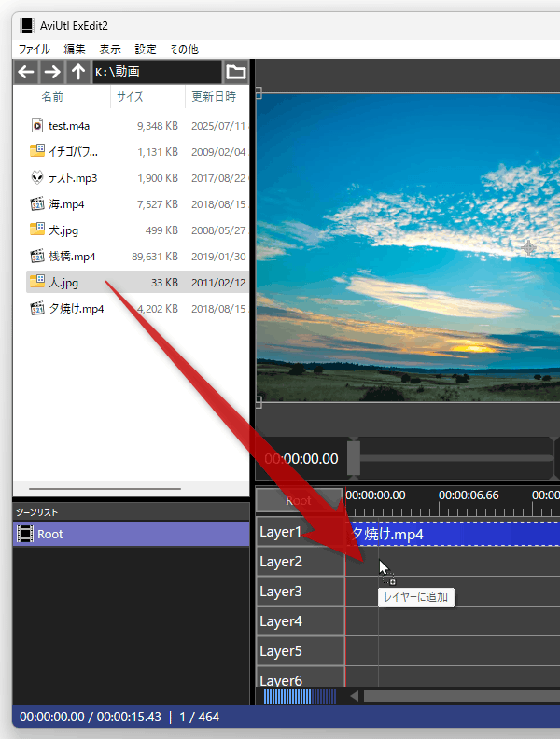This screenshot has width=560, height=739.
Task: Open the その他 menu
Action: [x=184, y=49]
